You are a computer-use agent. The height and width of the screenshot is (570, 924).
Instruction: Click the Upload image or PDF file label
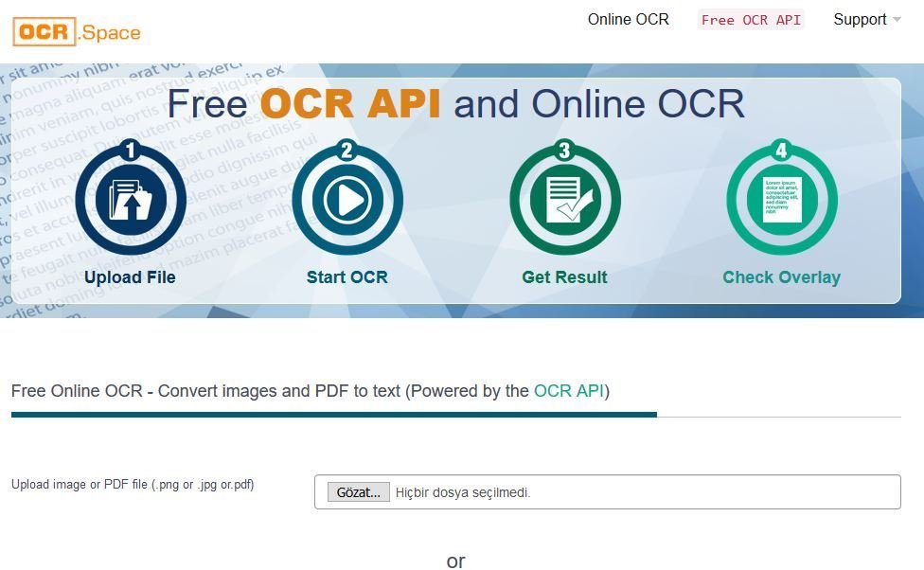point(133,485)
